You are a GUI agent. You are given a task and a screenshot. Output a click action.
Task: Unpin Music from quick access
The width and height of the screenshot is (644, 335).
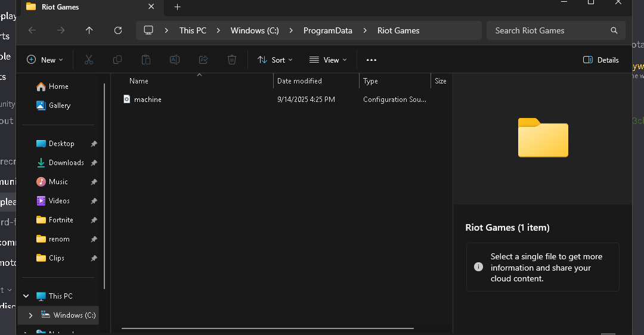94,182
